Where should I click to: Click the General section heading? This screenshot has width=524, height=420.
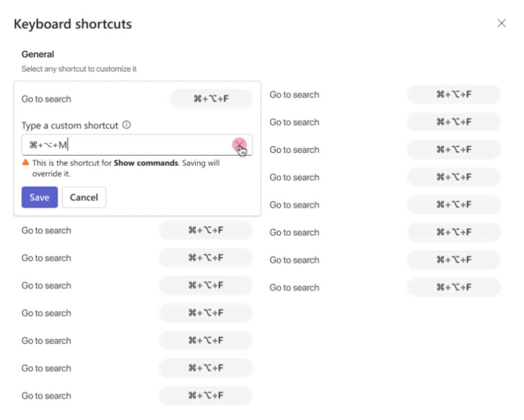[38, 54]
